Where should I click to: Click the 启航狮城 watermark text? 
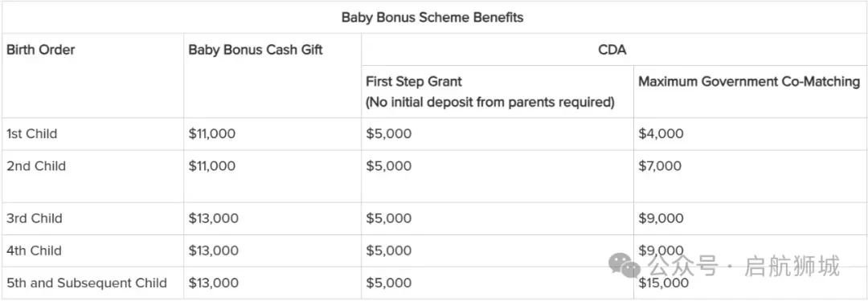point(792,266)
